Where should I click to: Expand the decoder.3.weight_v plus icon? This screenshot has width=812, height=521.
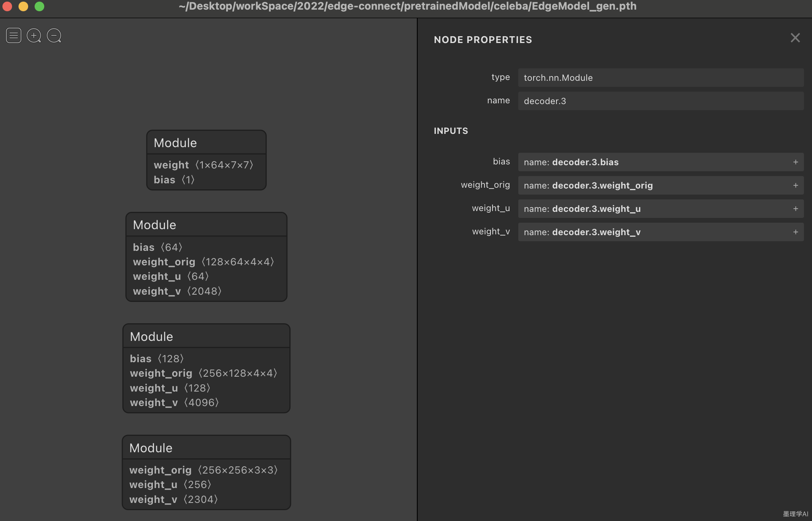(795, 232)
